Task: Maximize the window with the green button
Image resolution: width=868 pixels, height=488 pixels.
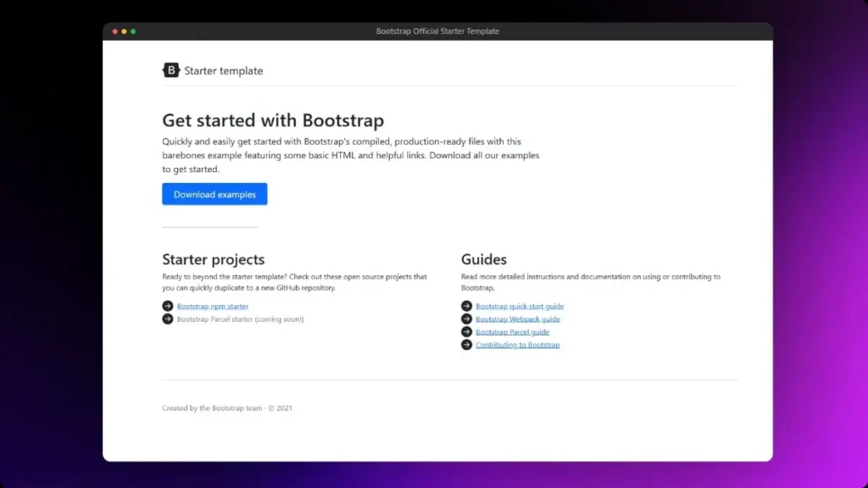Action: (x=133, y=31)
